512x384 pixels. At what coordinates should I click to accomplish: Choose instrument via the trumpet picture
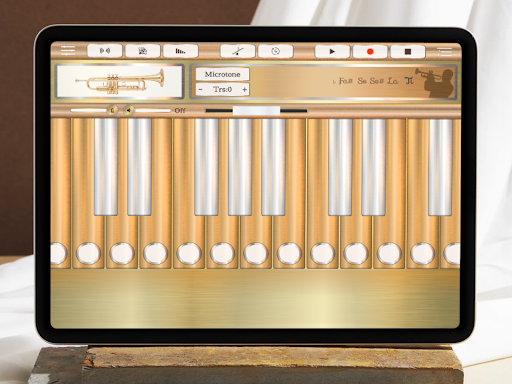[x=120, y=81]
